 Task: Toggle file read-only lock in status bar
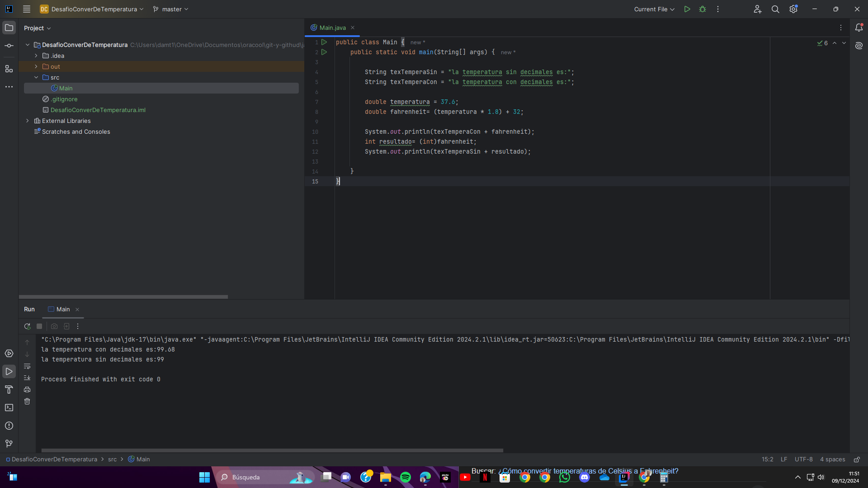point(857,459)
